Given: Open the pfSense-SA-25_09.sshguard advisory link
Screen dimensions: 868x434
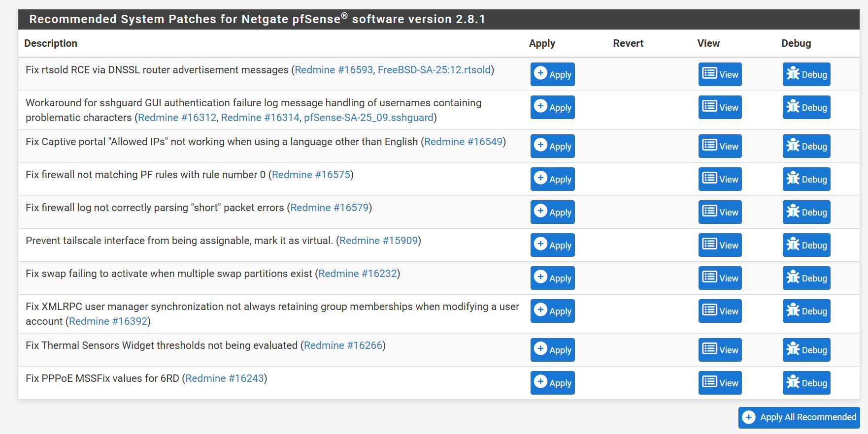Looking at the screenshot, I should [x=368, y=118].
